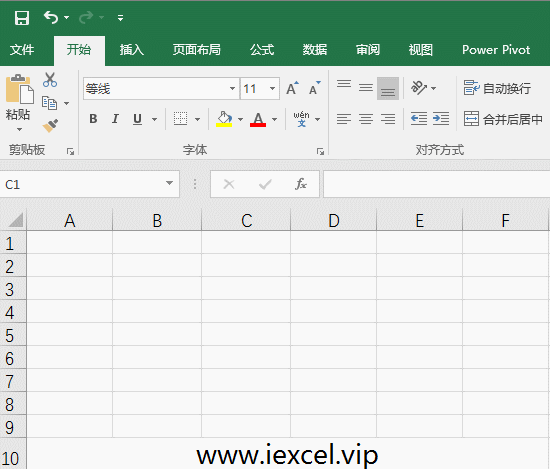Open the Copy options dropdown arrow
This screenshot has height=469, width=550.
pyautogui.click(x=66, y=103)
